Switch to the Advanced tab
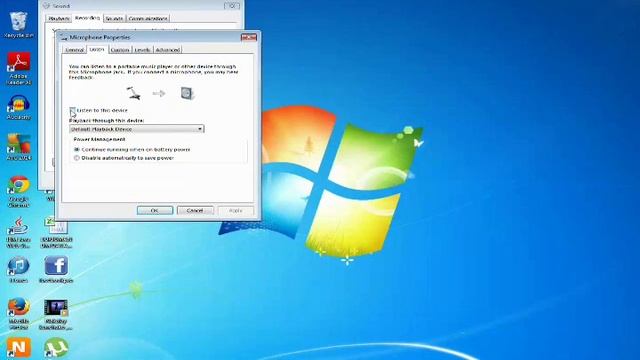This screenshot has height=360, width=640. coord(168,50)
